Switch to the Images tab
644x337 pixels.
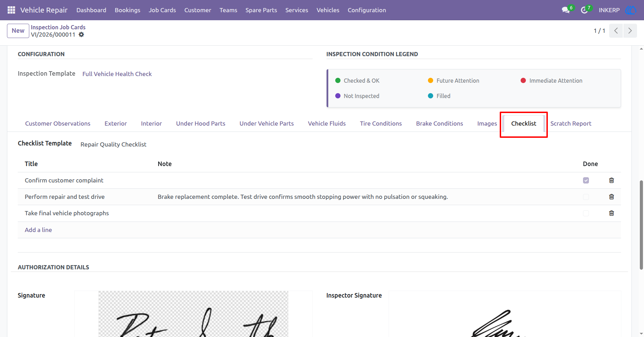pyautogui.click(x=487, y=123)
